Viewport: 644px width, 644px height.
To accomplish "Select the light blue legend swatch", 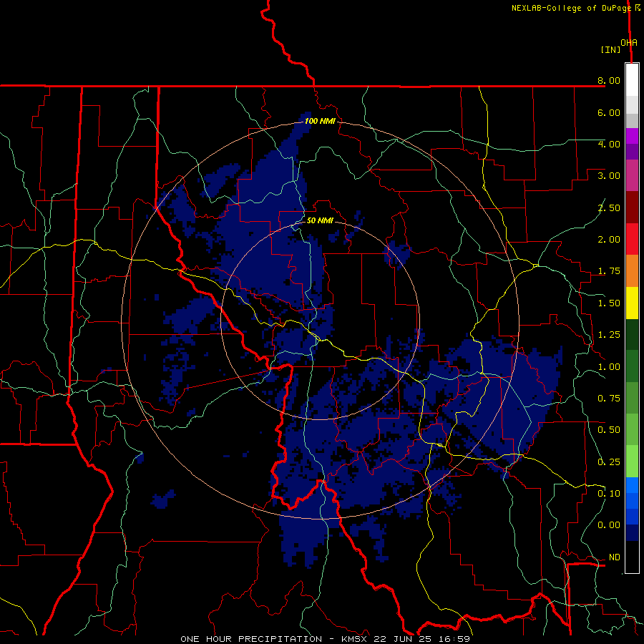I will (x=632, y=485).
